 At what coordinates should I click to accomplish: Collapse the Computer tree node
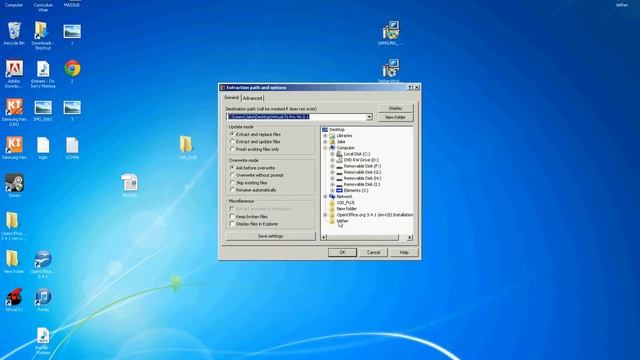[325, 148]
